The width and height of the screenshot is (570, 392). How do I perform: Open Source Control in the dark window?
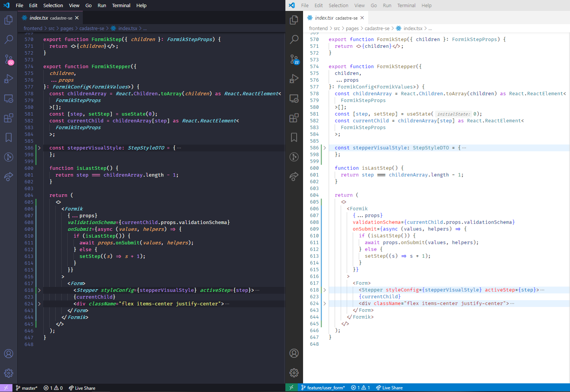(x=9, y=59)
